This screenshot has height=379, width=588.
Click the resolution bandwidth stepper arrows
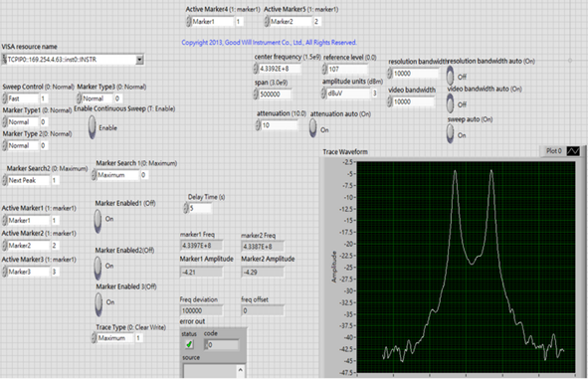click(390, 74)
